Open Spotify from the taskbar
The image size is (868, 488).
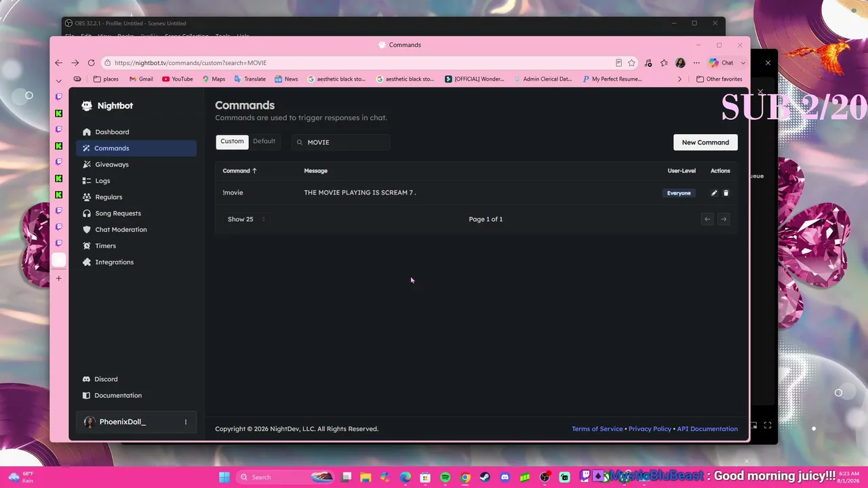click(x=446, y=477)
